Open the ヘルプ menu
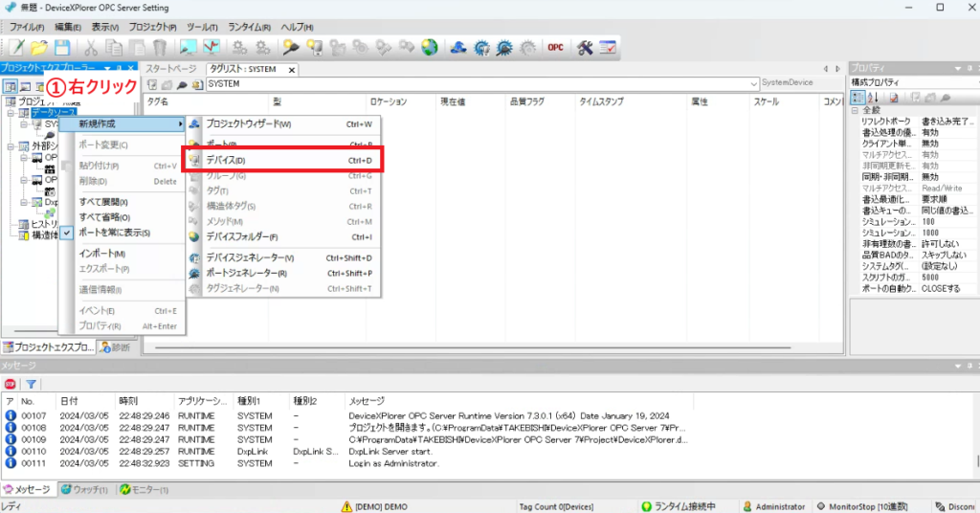The width and height of the screenshot is (980, 513). pyautogui.click(x=297, y=28)
